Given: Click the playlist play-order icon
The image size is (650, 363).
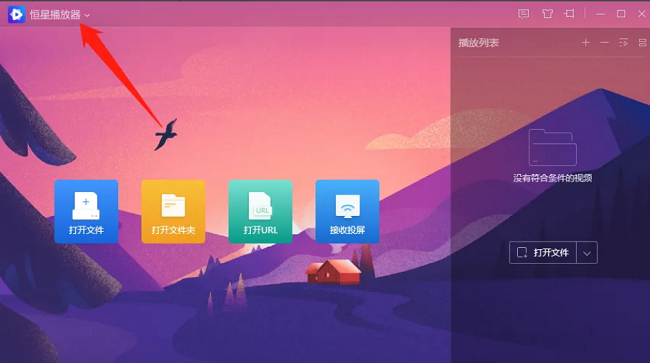Looking at the screenshot, I should [x=623, y=42].
